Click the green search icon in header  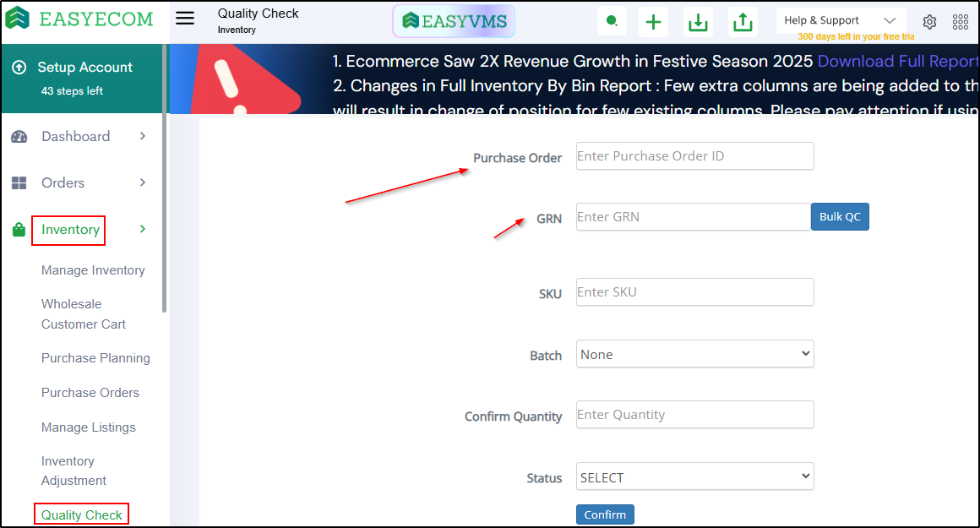(x=612, y=21)
